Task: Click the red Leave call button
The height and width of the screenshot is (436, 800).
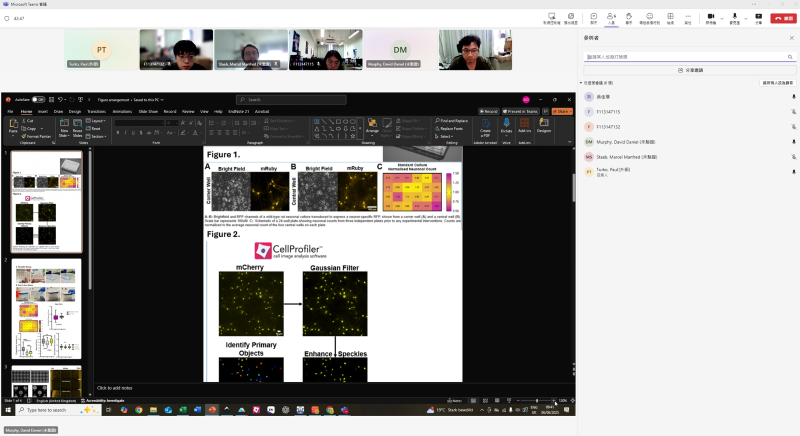Action: coord(783,17)
